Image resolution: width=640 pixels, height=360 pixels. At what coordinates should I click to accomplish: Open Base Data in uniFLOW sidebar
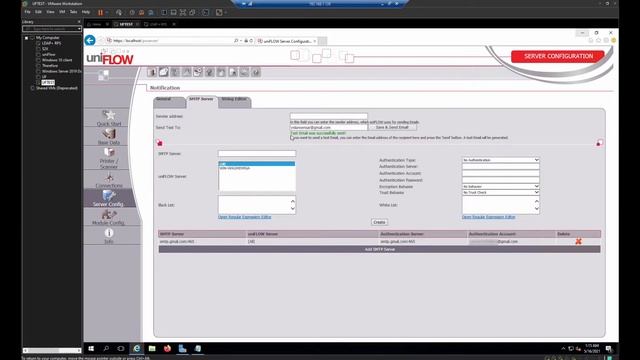coord(109,136)
